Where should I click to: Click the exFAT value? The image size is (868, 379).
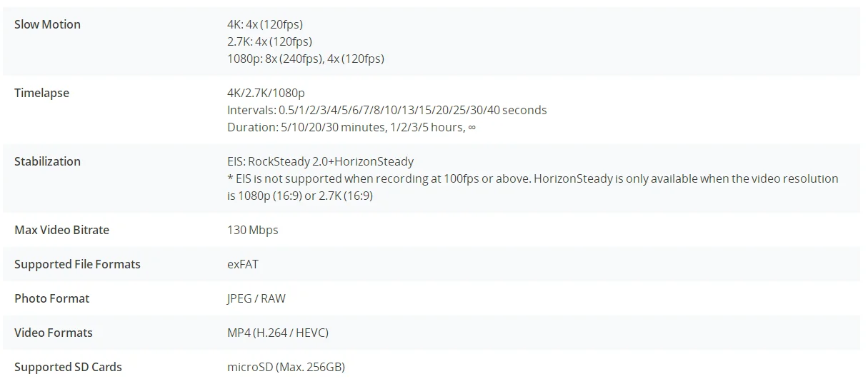(243, 264)
